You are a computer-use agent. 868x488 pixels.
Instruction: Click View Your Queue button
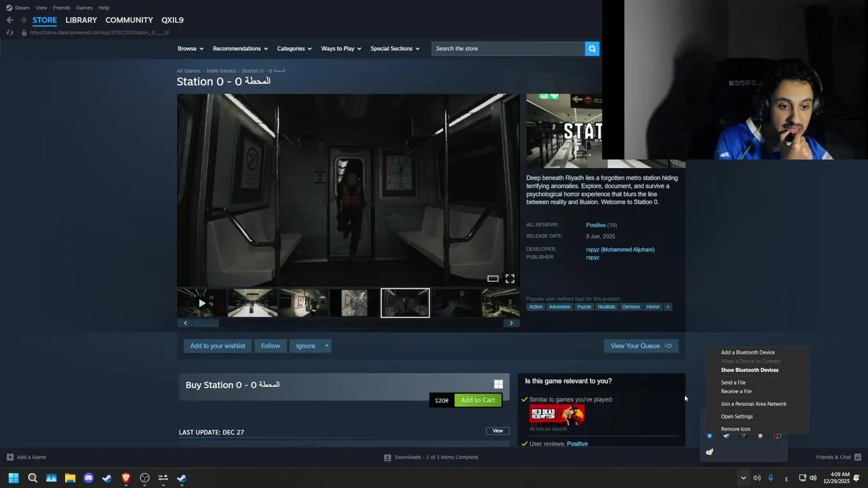[641, 346]
